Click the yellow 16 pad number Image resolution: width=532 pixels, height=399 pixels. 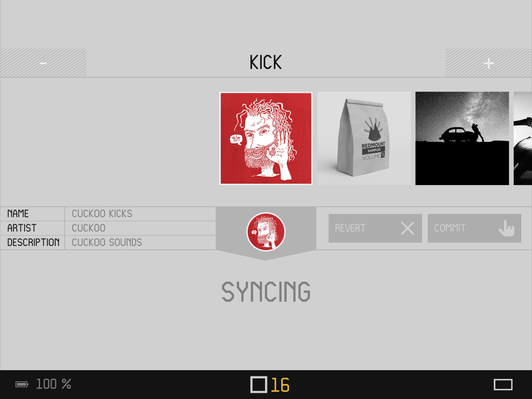coord(280,385)
